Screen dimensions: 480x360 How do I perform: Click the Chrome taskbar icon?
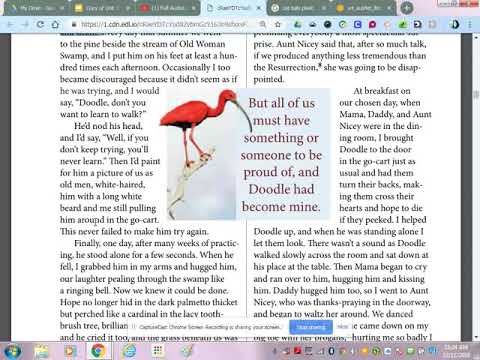pyautogui.click(x=99, y=351)
